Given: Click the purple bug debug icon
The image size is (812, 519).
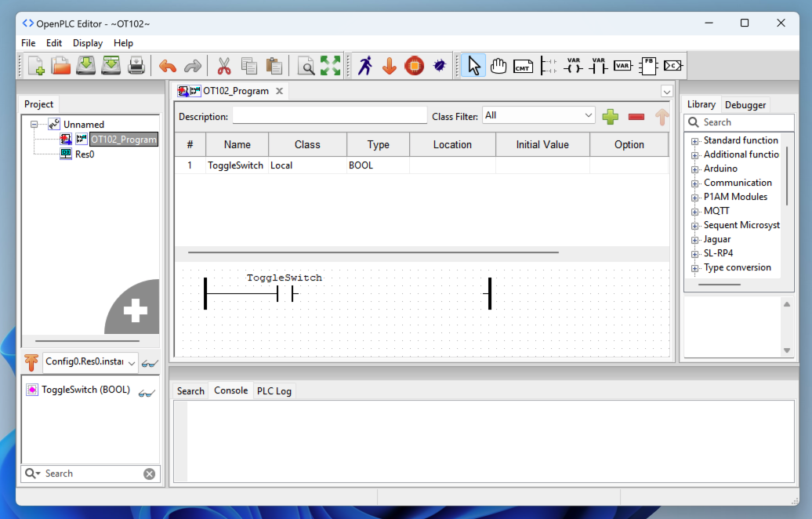Looking at the screenshot, I should (439, 66).
